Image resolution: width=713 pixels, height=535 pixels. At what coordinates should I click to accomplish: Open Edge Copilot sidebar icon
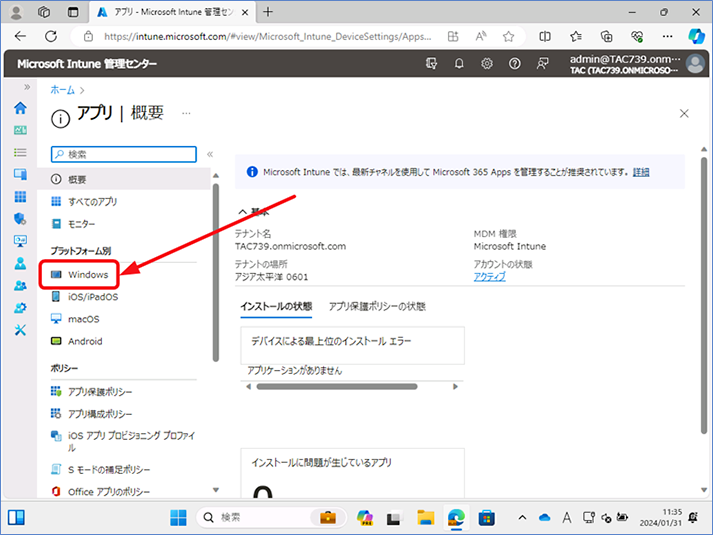tap(696, 36)
